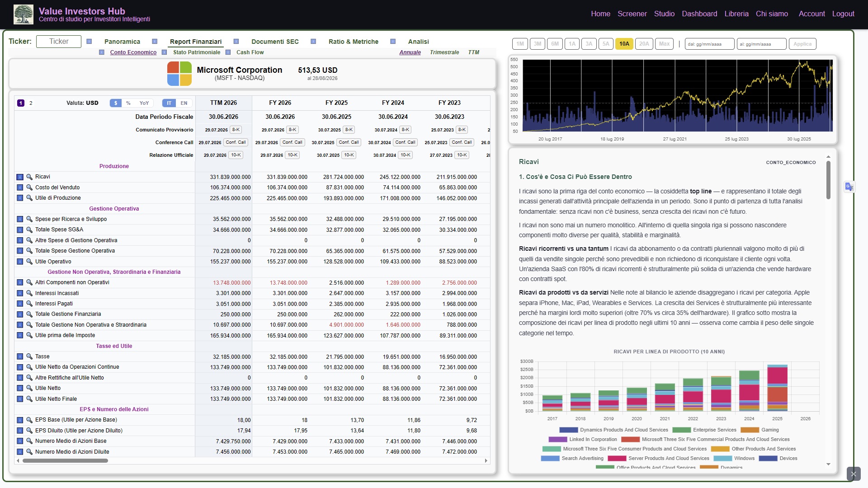This screenshot has height=488, width=868.
Task: Click the Value Investors Hub tree logo
Action: [24, 14]
